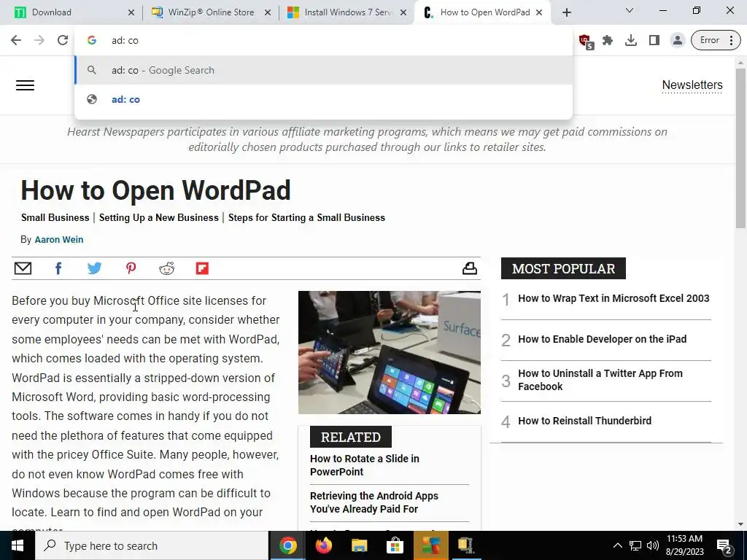Open the uBlock shield extension icon
The image size is (747, 560).
pyautogui.click(x=586, y=41)
